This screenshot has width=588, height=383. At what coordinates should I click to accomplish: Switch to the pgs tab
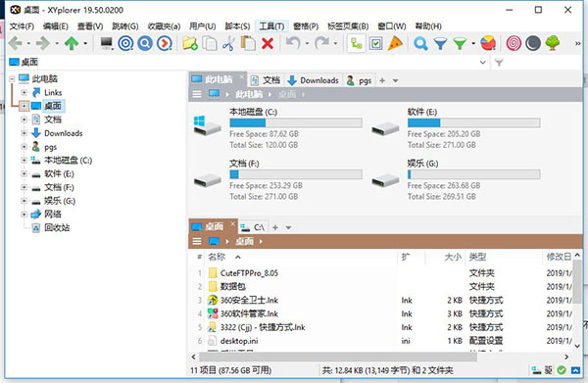[360, 80]
